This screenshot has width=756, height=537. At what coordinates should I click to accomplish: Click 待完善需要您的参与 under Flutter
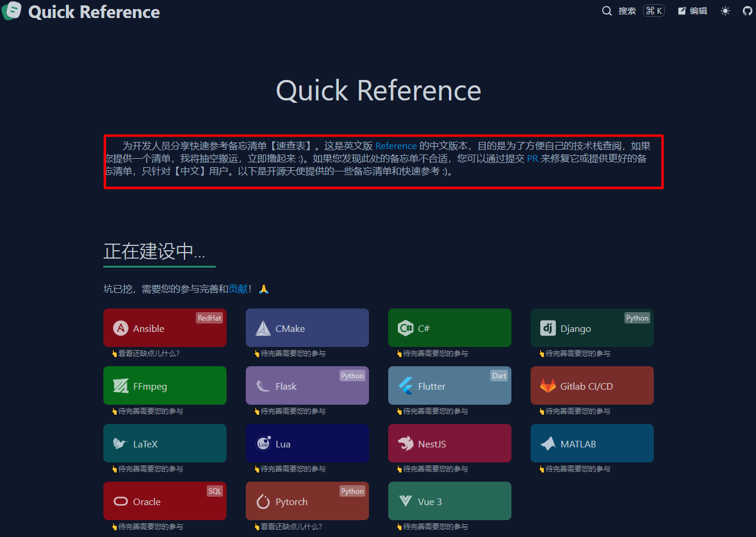click(435, 411)
